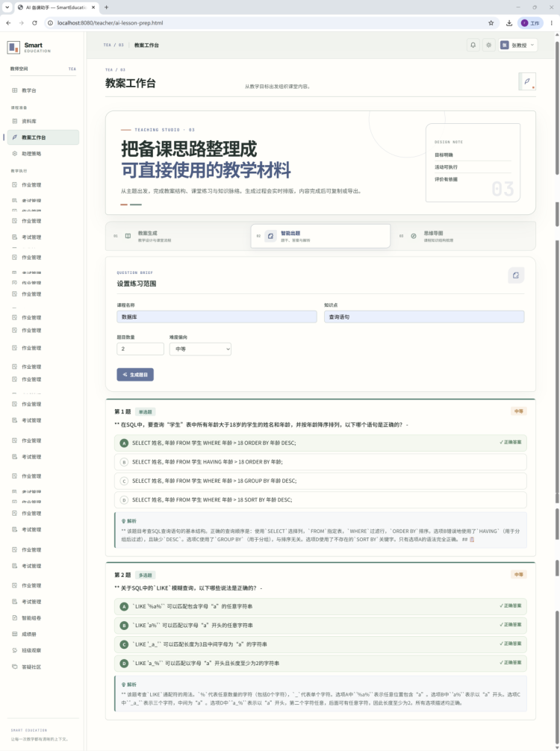Image resolution: width=560 pixels, height=751 pixels.
Task: Select 教案工作台 in the sidebar
Action: coord(43,137)
